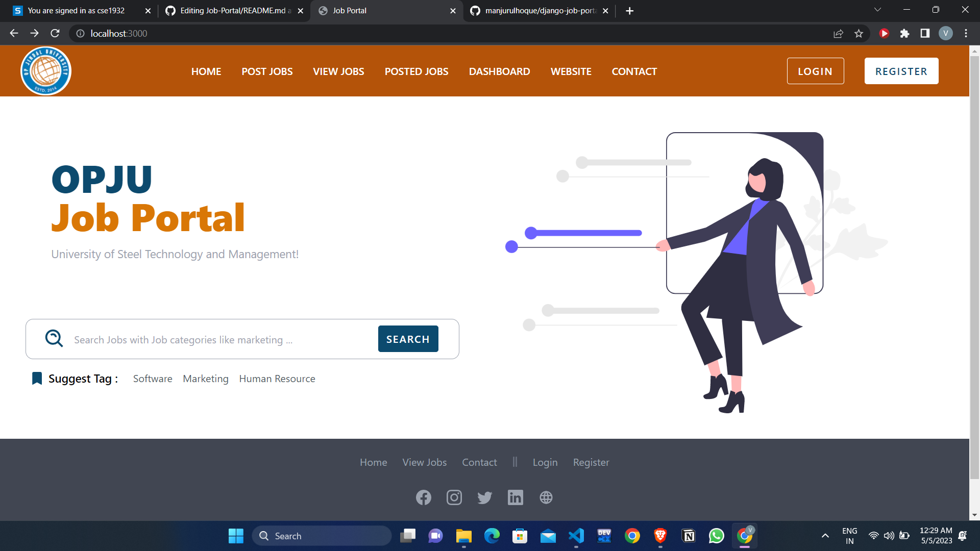Open the browser tab search chevron
Image resolution: width=980 pixels, height=551 pixels.
(x=877, y=9)
